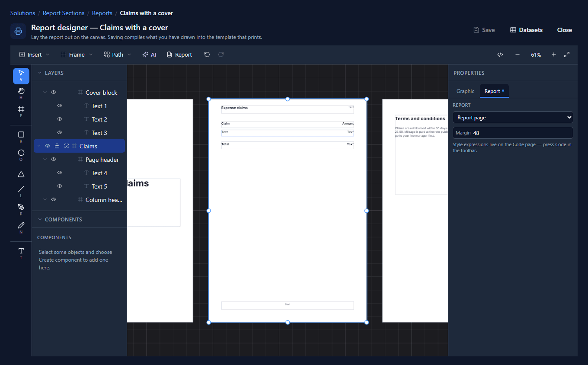Image resolution: width=588 pixels, height=365 pixels.
Task: Hide the Text 1 layer
Action: click(x=60, y=106)
